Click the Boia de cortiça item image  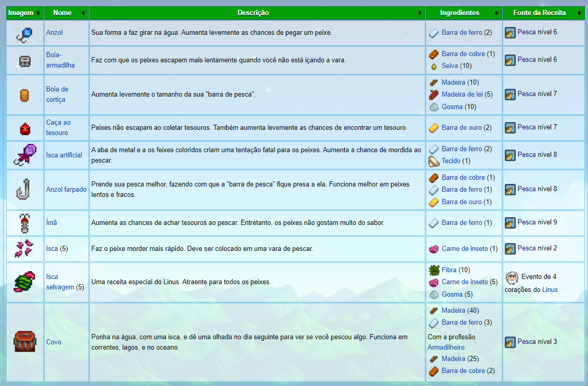coord(24,95)
